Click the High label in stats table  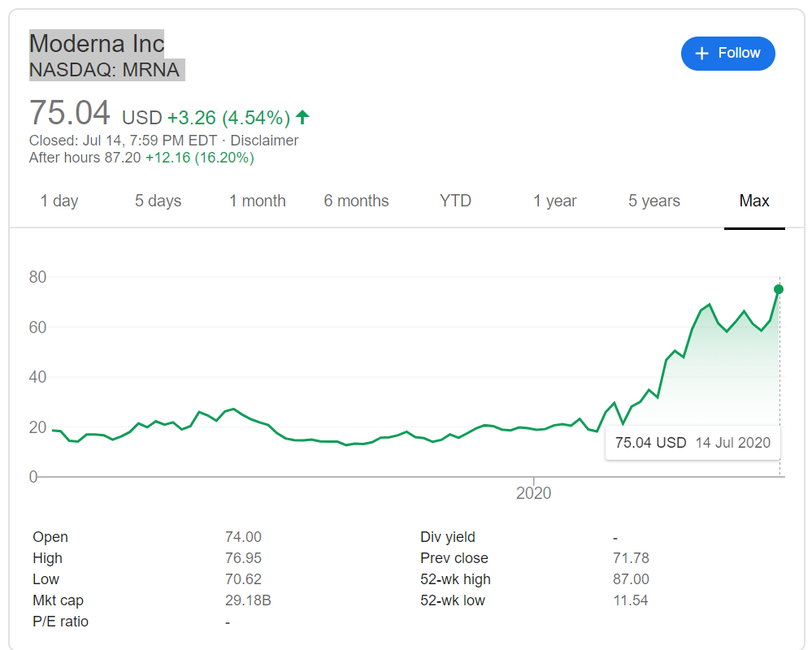(47, 558)
